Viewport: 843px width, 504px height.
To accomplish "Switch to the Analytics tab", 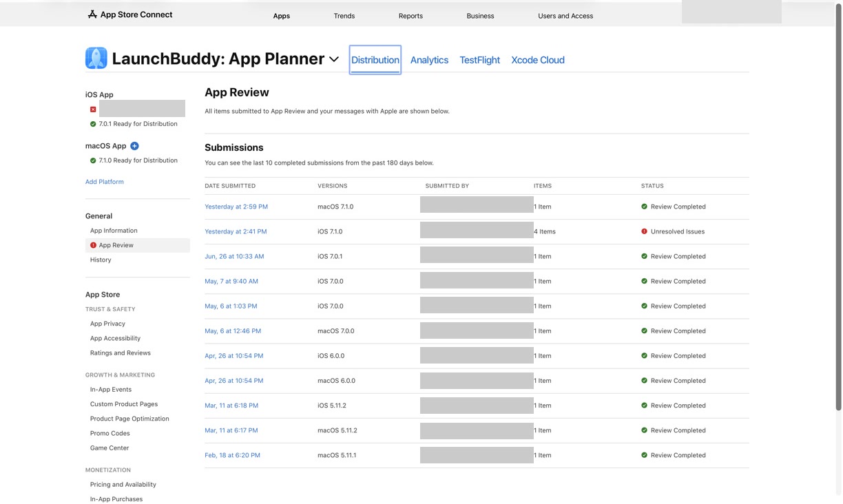I will click(429, 60).
